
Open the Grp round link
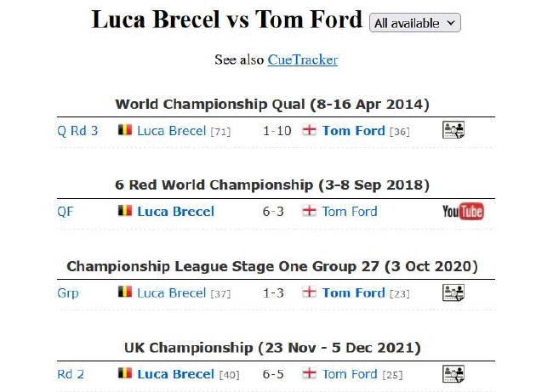point(68,293)
